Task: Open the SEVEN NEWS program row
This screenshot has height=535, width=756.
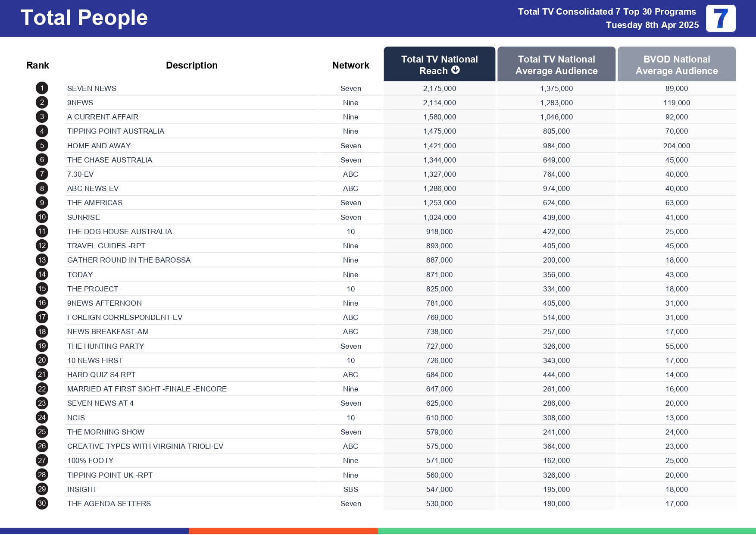Action: 92,88
